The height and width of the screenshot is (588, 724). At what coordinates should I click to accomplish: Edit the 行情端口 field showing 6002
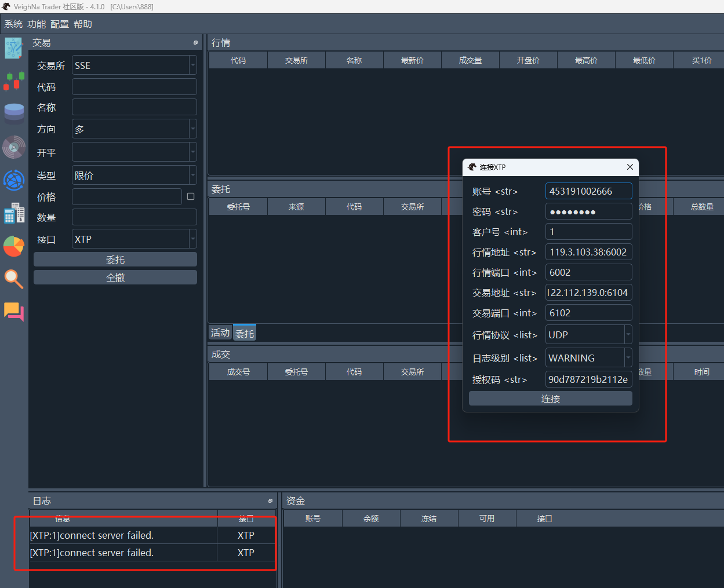[x=589, y=272]
